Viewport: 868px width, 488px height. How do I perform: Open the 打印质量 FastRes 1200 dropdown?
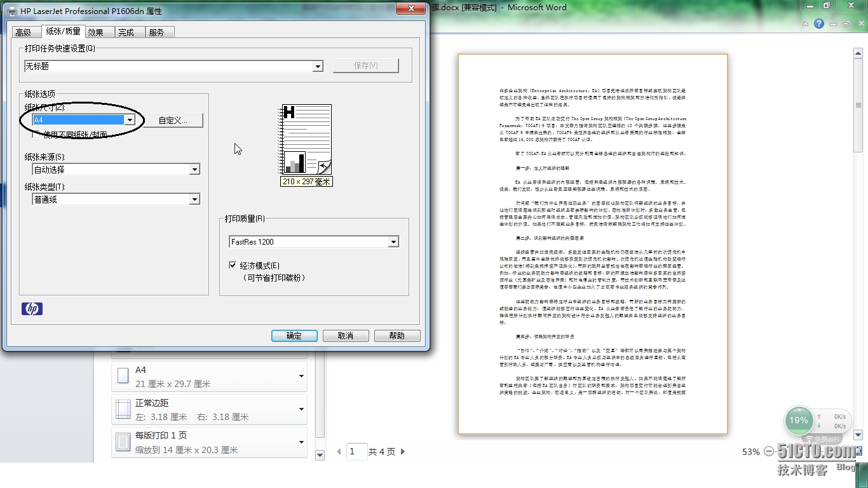pyautogui.click(x=314, y=241)
